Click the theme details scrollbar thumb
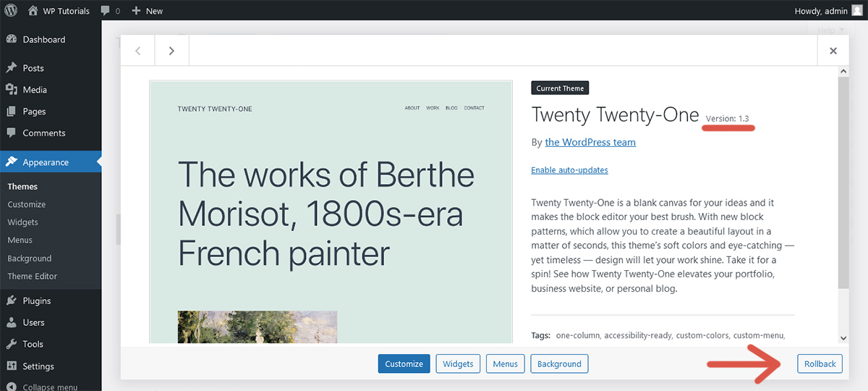The image size is (868, 391). point(843,182)
